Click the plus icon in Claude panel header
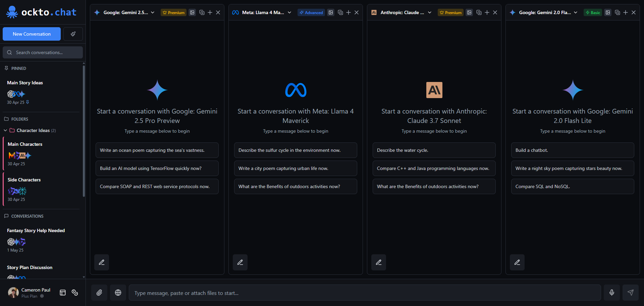 tap(487, 12)
